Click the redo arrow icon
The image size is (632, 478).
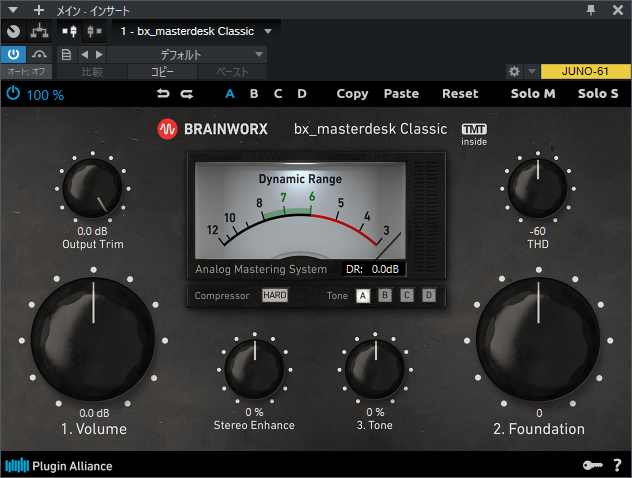coord(187,94)
